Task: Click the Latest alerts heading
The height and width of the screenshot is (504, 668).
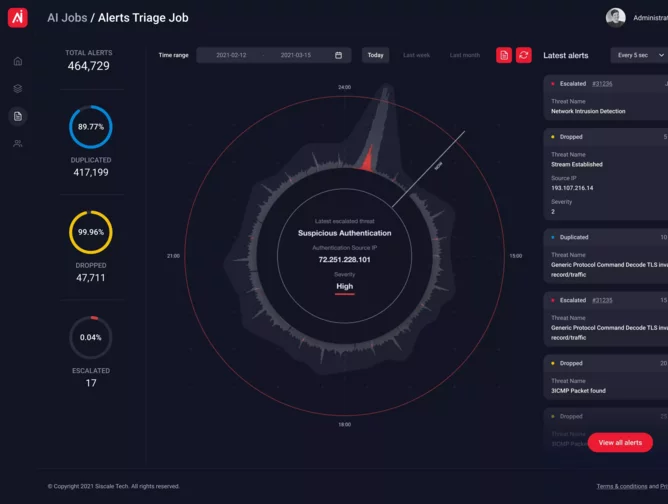Action: pos(565,55)
